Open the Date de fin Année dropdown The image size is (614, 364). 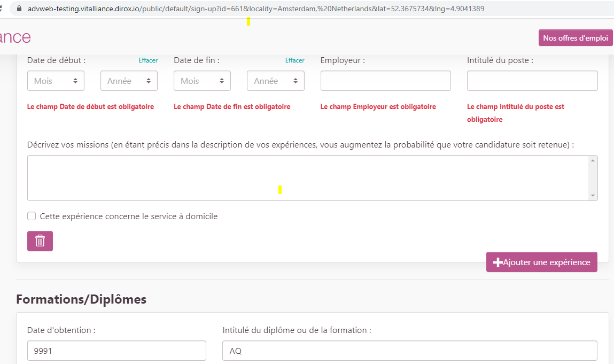click(x=276, y=81)
